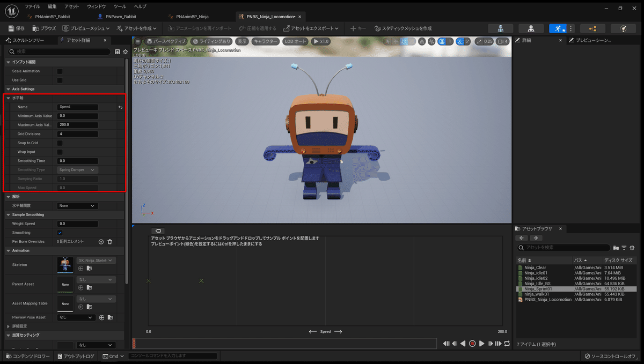Image resolution: width=644 pixels, height=364 pixels.
Task: Click the play button in playback controls
Action: point(482,344)
